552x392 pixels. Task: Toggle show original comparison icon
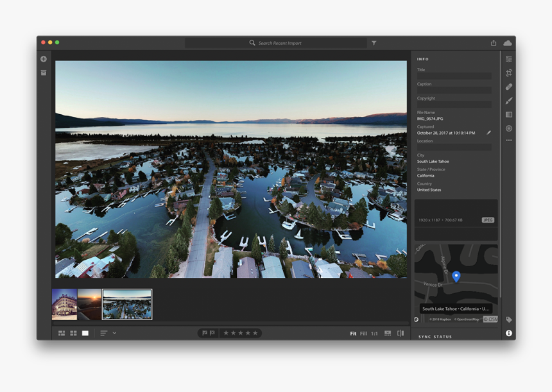click(x=401, y=333)
